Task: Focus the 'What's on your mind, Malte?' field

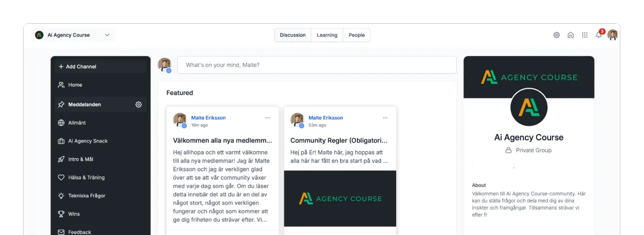Action: coord(317,65)
